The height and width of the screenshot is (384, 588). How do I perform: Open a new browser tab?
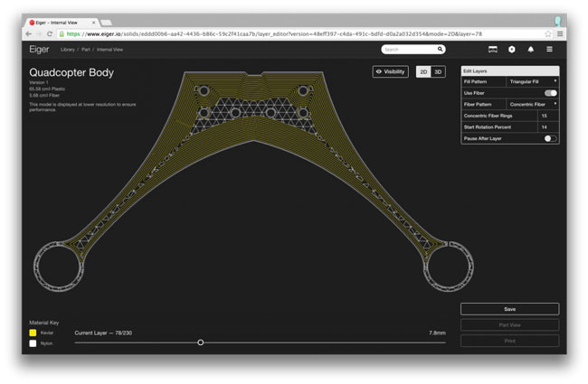coord(107,23)
